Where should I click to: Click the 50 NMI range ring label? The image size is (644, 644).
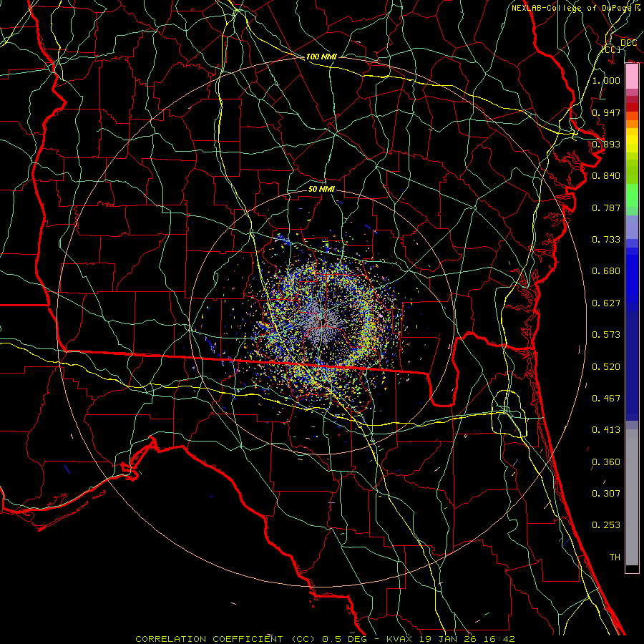321,189
